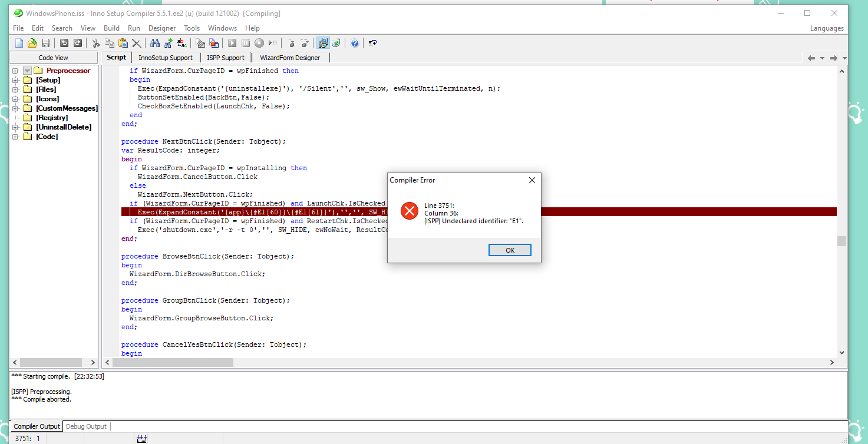Open Help with the question mark icon
868x444 pixels.
click(355, 43)
